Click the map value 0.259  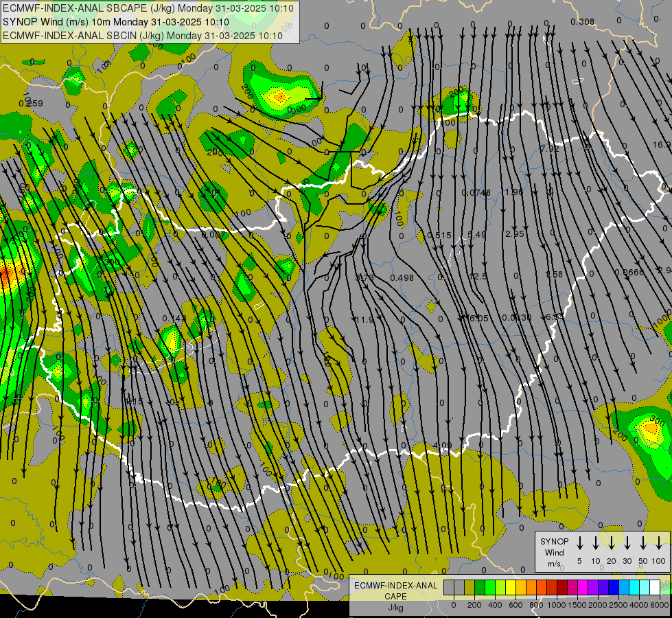click(x=31, y=104)
